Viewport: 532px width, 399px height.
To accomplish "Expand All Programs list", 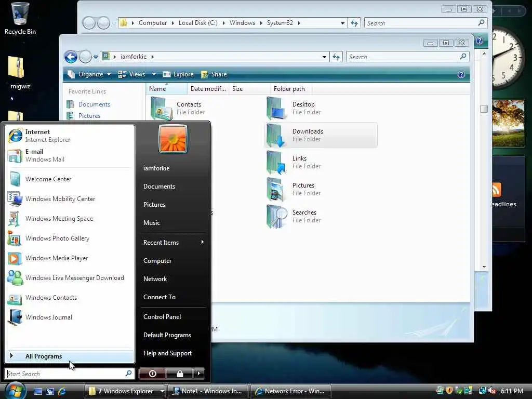I will point(70,356).
